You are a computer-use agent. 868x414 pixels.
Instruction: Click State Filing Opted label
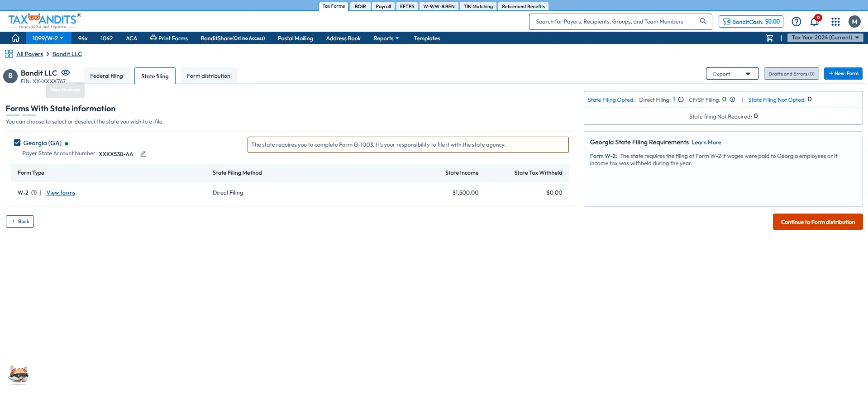pyautogui.click(x=611, y=100)
